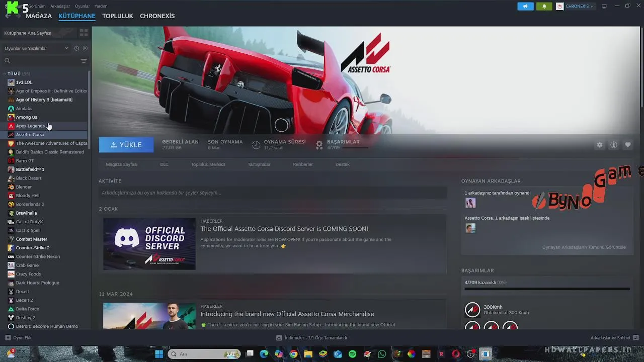Open the Rehberler link
Viewport: 644px width, 362px height.
[x=303, y=164]
